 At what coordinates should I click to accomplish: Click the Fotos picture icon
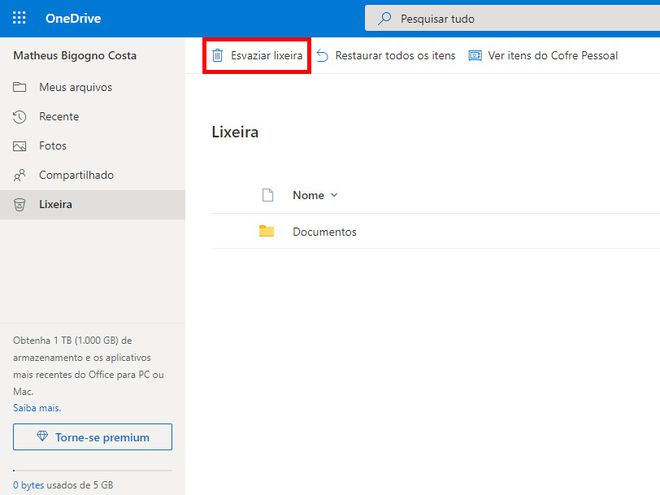coord(19,146)
